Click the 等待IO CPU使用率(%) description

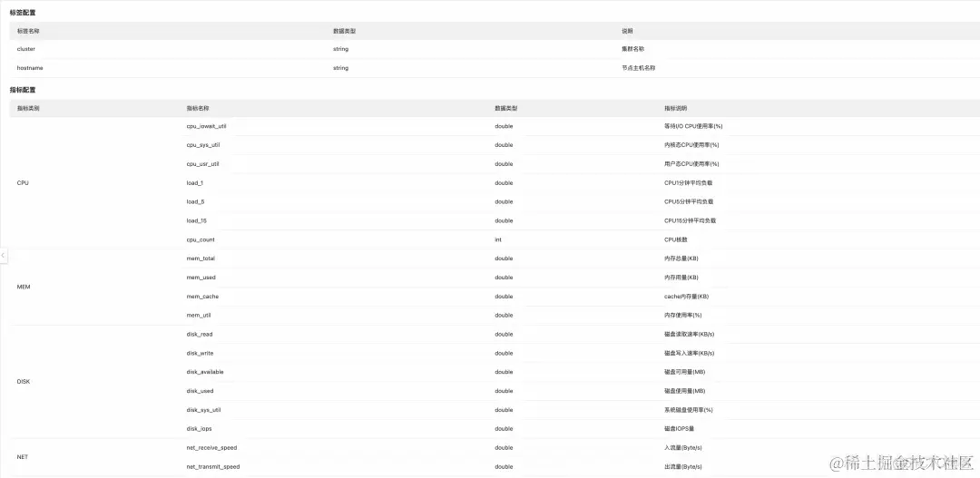(693, 126)
